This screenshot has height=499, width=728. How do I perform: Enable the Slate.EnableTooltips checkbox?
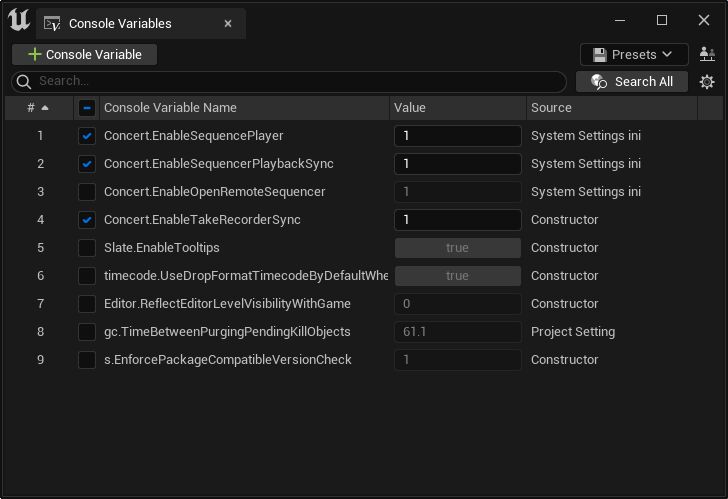pyautogui.click(x=87, y=248)
